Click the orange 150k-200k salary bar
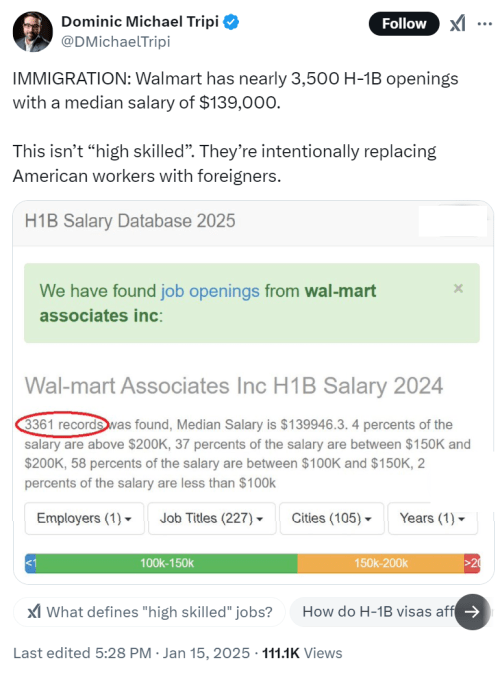Viewport: 500px width, 677px height. point(381,563)
